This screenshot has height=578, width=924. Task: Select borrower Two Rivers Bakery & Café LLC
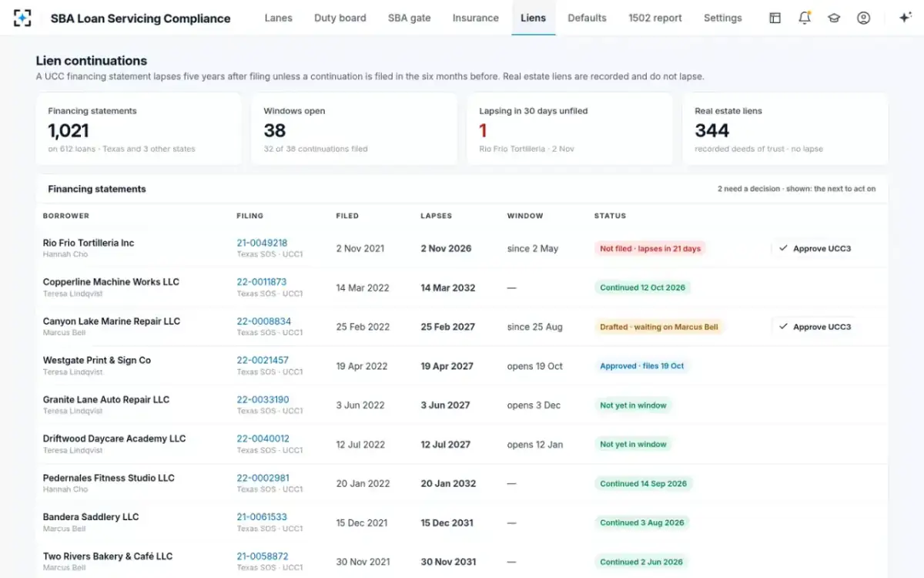coord(108,556)
